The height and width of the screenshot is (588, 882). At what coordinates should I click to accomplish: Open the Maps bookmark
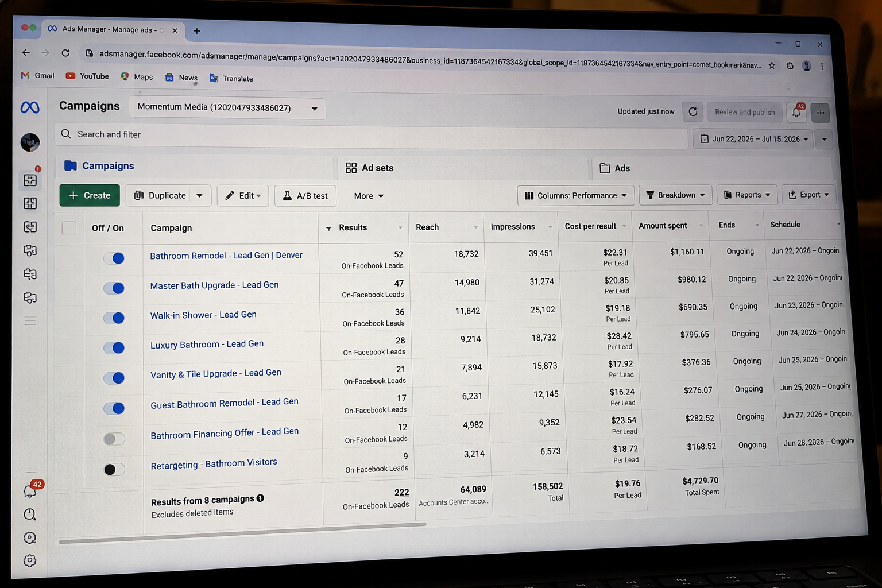[x=137, y=76]
